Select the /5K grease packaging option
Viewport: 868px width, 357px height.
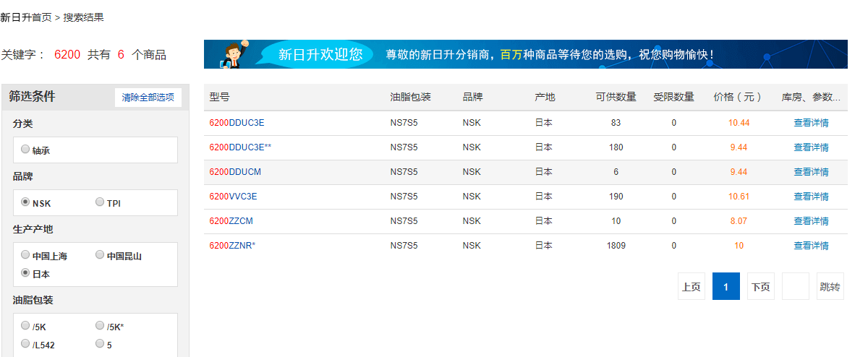(25, 326)
